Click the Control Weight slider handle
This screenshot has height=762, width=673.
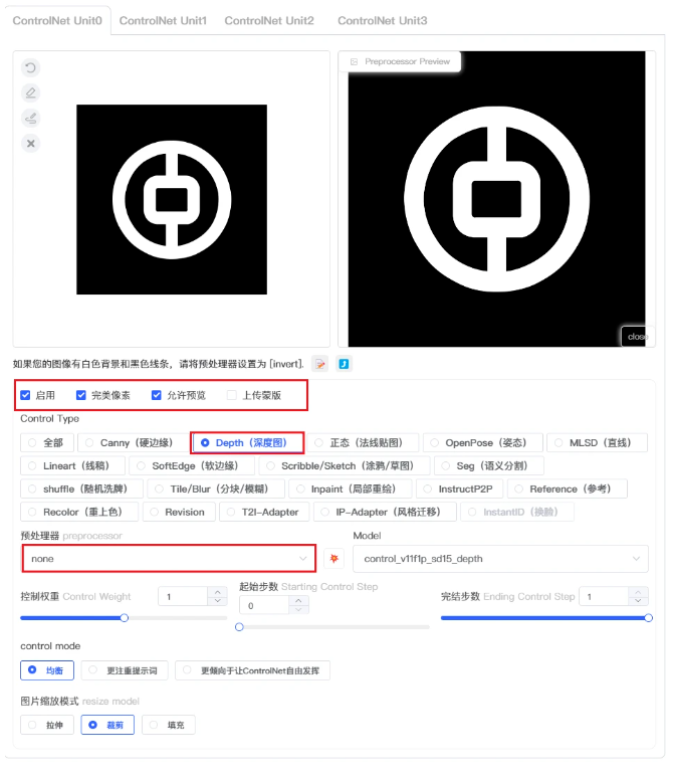(x=124, y=618)
